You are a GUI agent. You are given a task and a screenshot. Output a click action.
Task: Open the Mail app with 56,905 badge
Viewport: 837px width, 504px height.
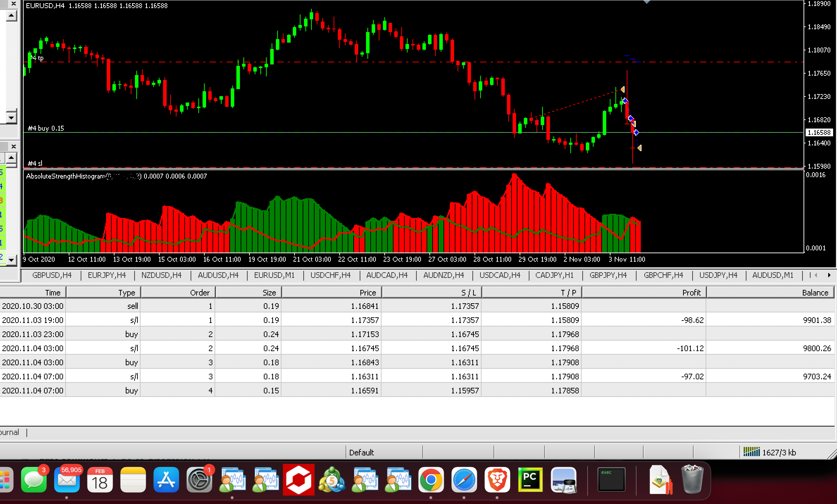pyautogui.click(x=67, y=480)
